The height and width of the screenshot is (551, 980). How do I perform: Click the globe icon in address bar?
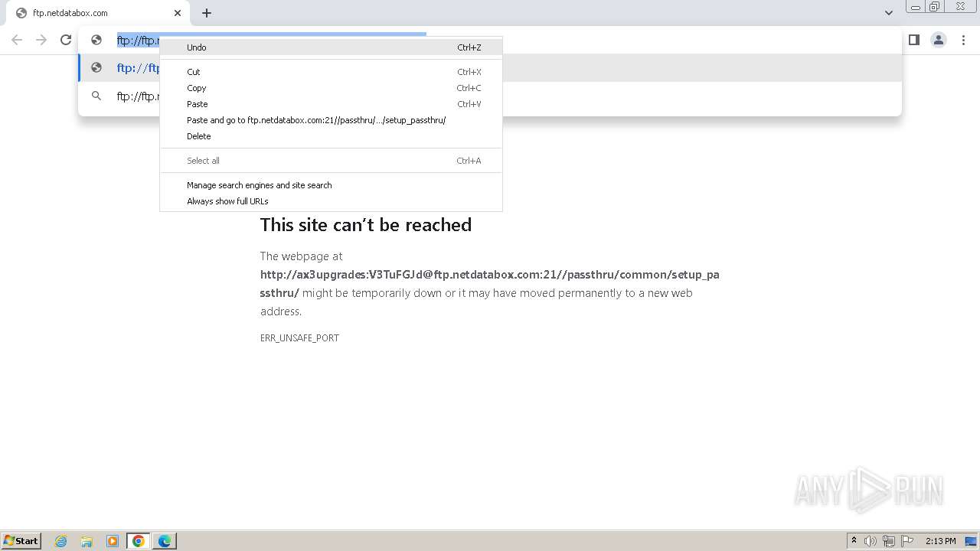click(x=96, y=40)
